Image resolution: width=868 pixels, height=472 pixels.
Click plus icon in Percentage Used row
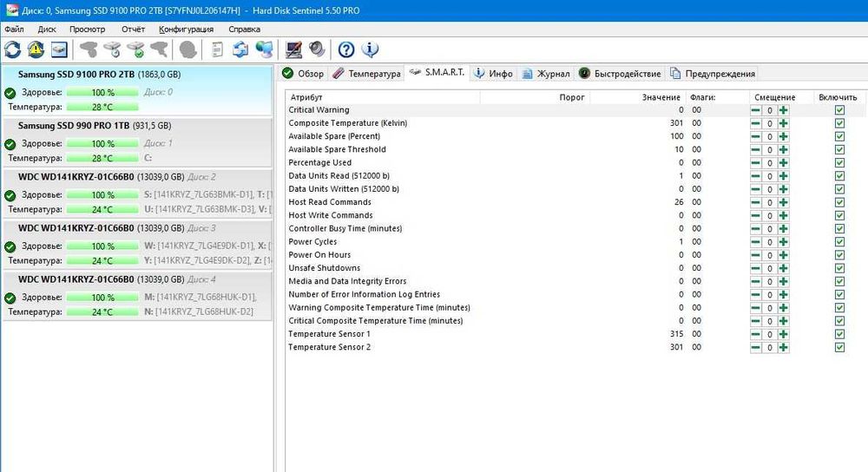(x=783, y=162)
